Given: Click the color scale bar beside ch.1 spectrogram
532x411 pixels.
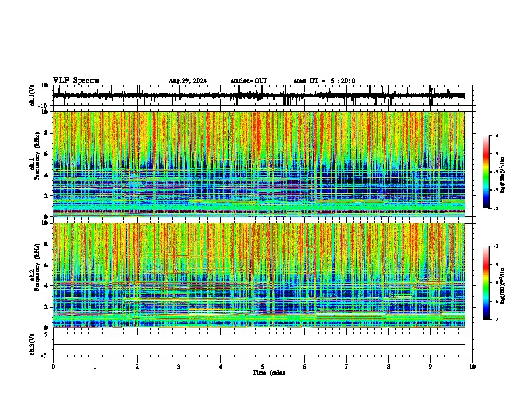Looking at the screenshot, I should click(486, 172).
